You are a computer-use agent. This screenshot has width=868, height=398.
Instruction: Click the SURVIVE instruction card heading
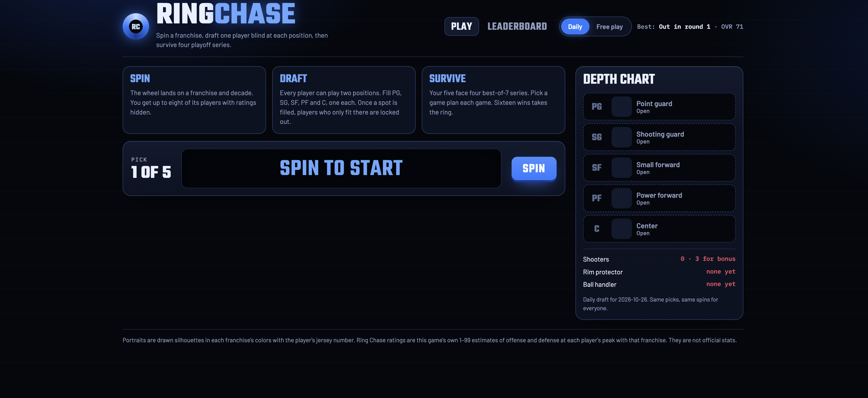coord(447,79)
